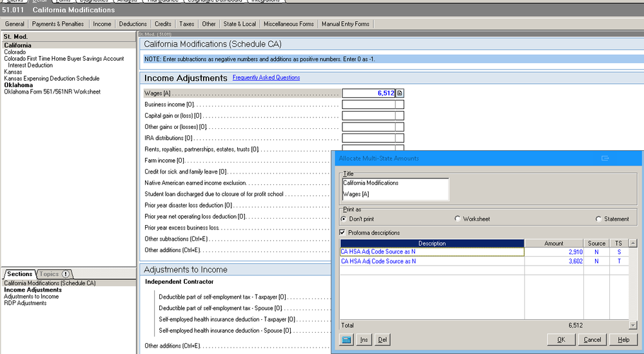Open the State & Local tab
Screen dimensions: 644x354
[239, 24]
